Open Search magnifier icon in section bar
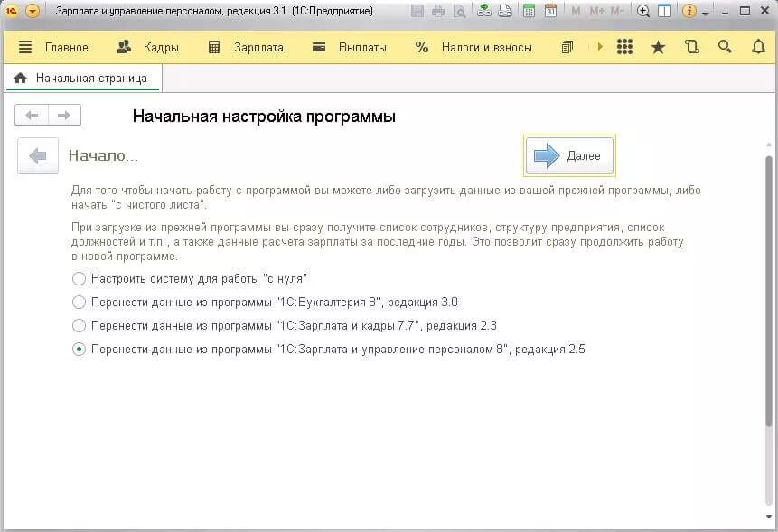The width and height of the screenshot is (778, 532). (725, 47)
